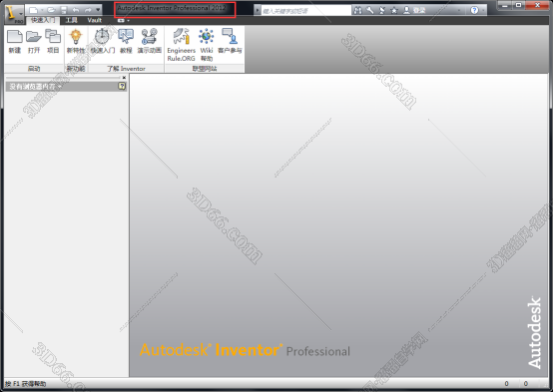The width and height of the screenshot is (553, 392).
Task: Play the Show Me Animations icon
Action: (x=149, y=41)
